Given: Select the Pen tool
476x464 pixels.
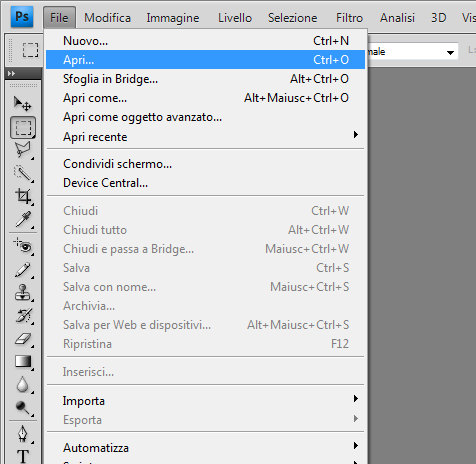Looking at the screenshot, I should (22, 433).
